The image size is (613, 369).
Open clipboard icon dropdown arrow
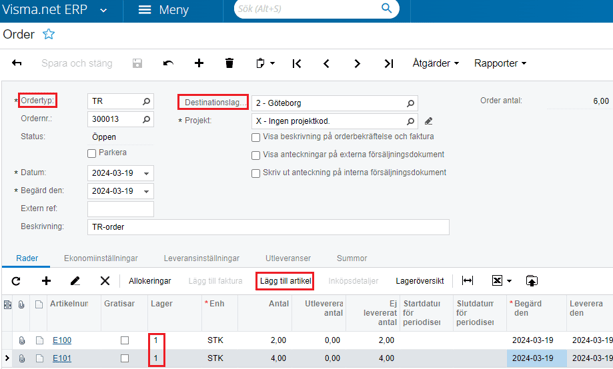pos(272,63)
